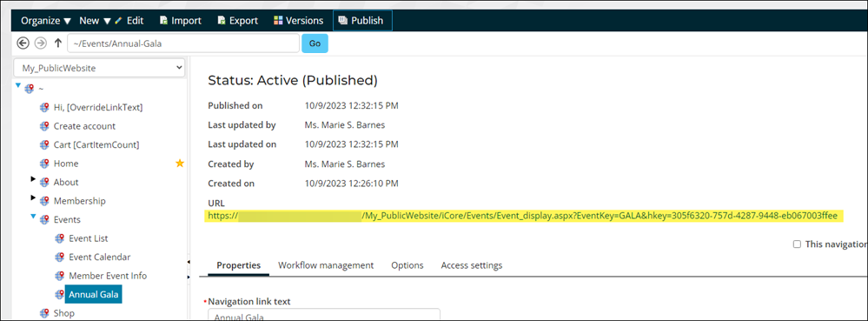Click the Go button
This screenshot has height=321, width=868.
pyautogui.click(x=315, y=43)
